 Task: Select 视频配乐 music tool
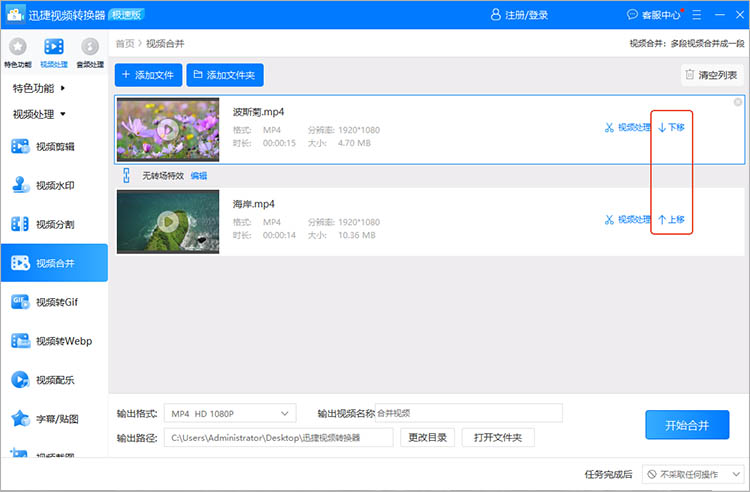pos(54,380)
